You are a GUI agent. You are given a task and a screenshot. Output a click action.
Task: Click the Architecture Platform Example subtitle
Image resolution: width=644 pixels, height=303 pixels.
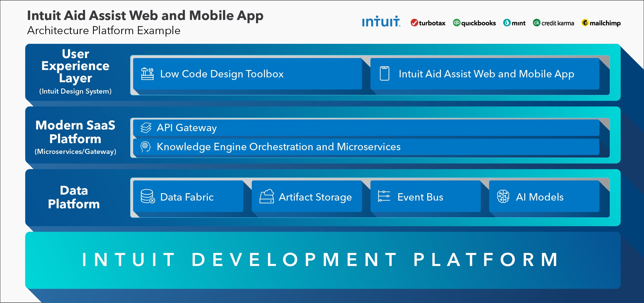point(104,30)
